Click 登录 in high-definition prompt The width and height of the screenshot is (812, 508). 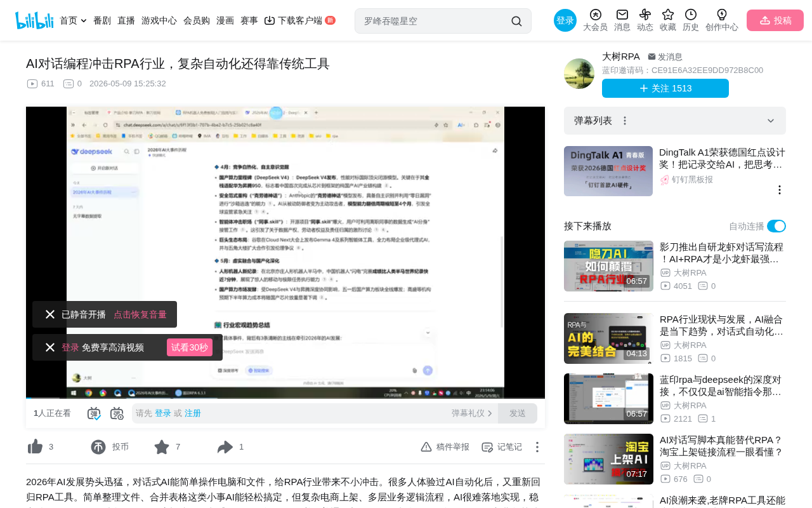[x=70, y=347]
